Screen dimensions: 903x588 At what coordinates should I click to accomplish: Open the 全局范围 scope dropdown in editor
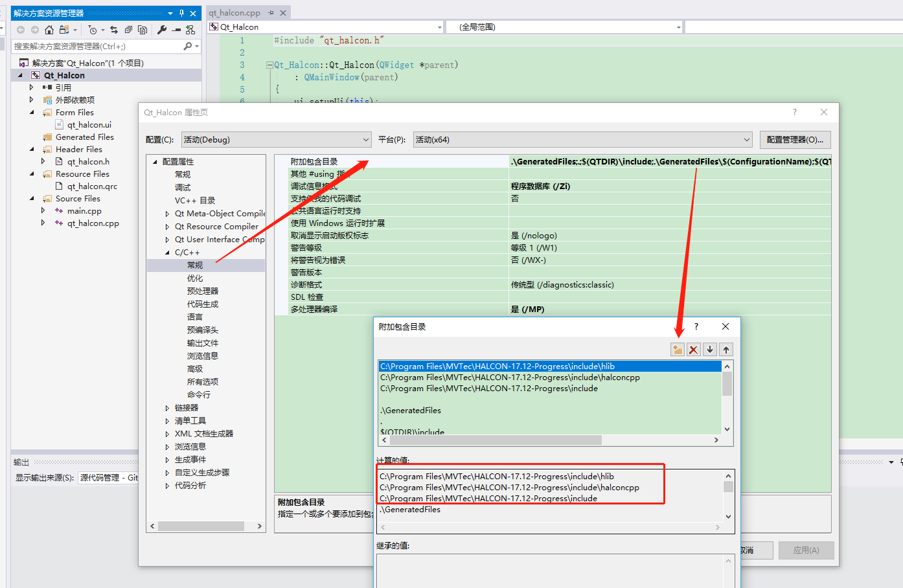click(x=565, y=27)
